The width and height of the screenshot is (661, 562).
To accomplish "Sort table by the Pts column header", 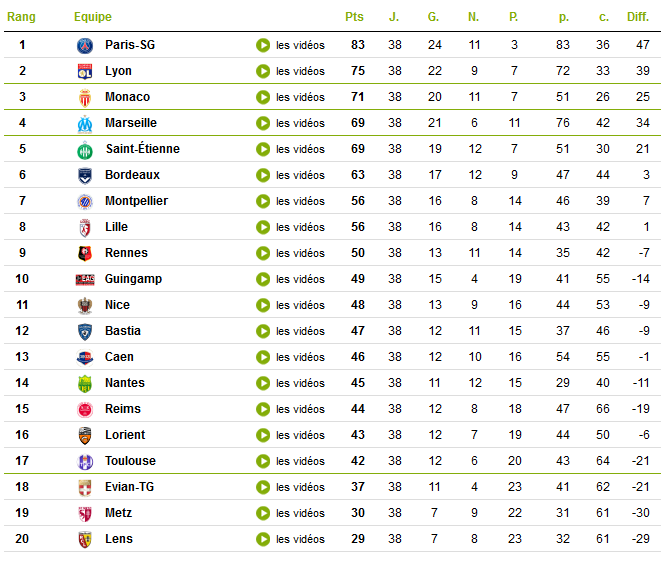I will (354, 17).
